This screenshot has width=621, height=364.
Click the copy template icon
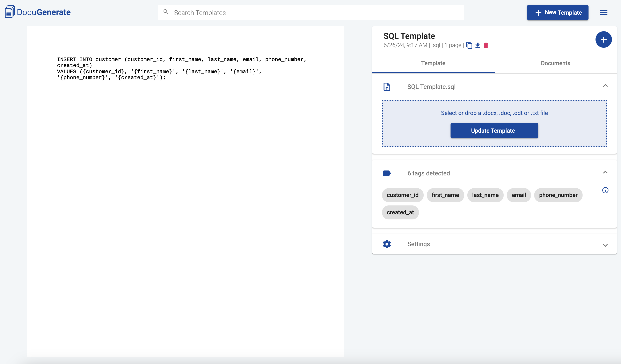click(469, 45)
